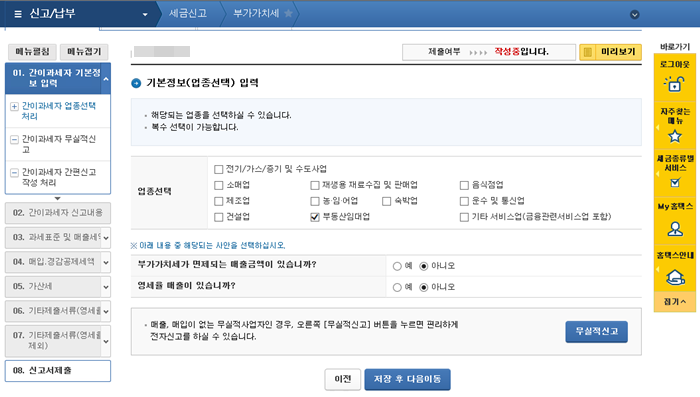Select 간이과세자 업종선택 처리 submenu
This screenshot has height=397, width=700.
point(58,111)
